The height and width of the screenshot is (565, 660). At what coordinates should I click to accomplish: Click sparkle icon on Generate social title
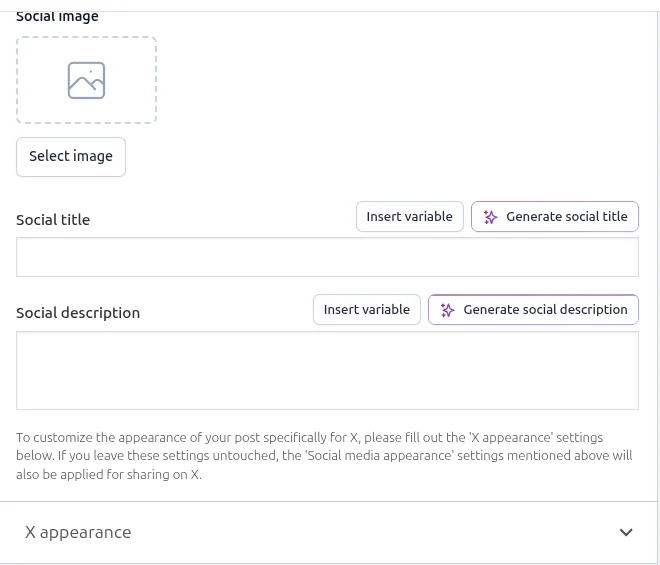[x=490, y=217]
